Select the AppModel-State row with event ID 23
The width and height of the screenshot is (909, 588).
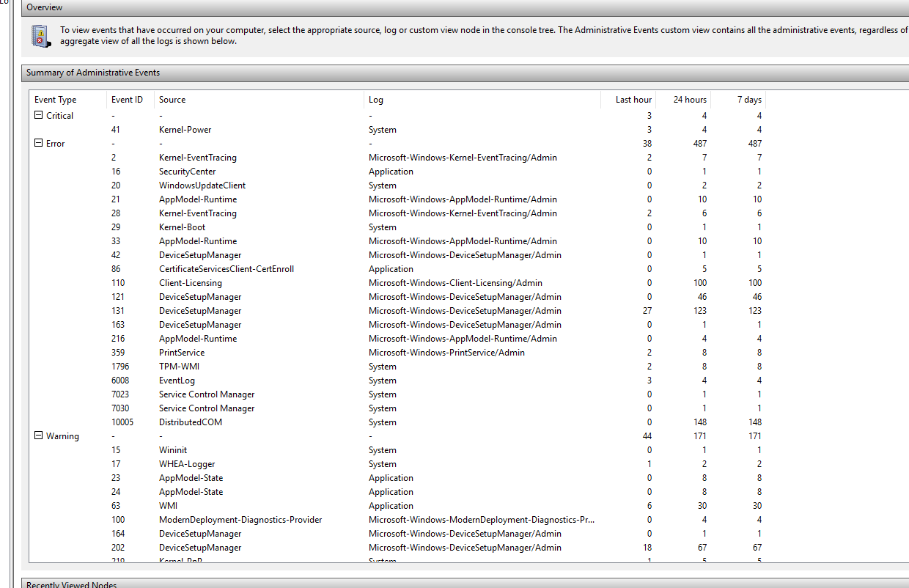coord(399,478)
